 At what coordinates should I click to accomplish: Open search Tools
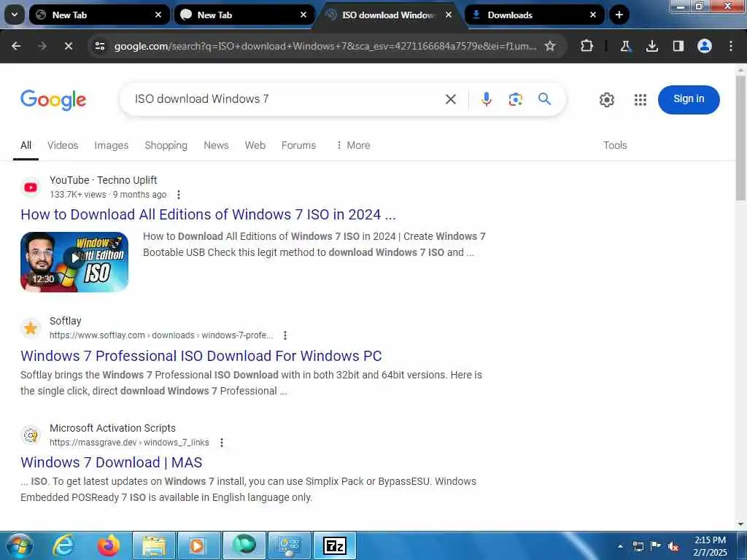pos(614,145)
